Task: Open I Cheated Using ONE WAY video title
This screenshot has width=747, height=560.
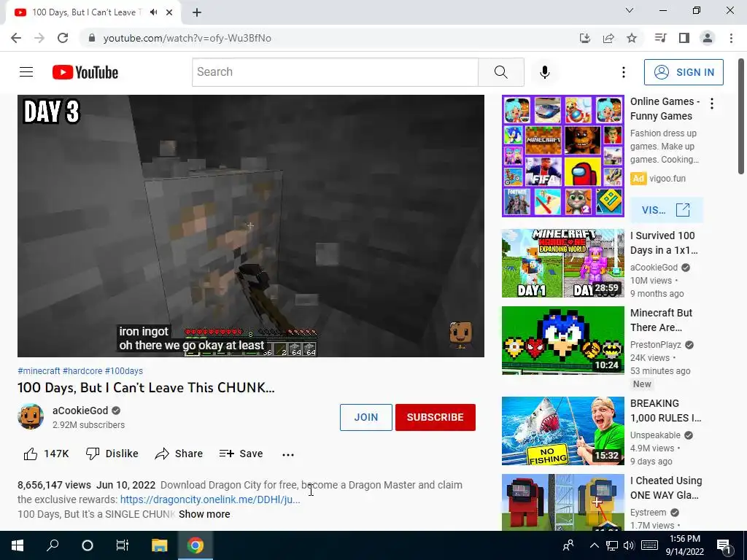Action: click(666, 488)
